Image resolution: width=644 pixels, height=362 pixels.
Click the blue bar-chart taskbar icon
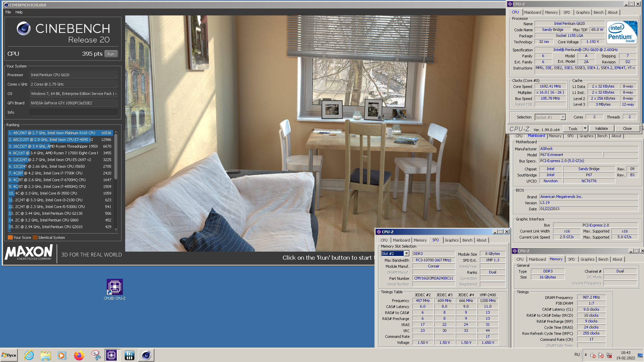pos(130,355)
